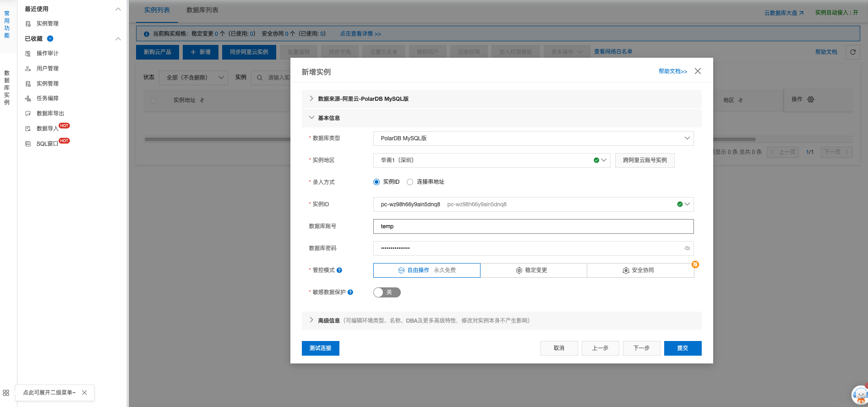This screenshot has height=407, width=868.
Task: Click the 新购云产品 button
Action: (158, 52)
